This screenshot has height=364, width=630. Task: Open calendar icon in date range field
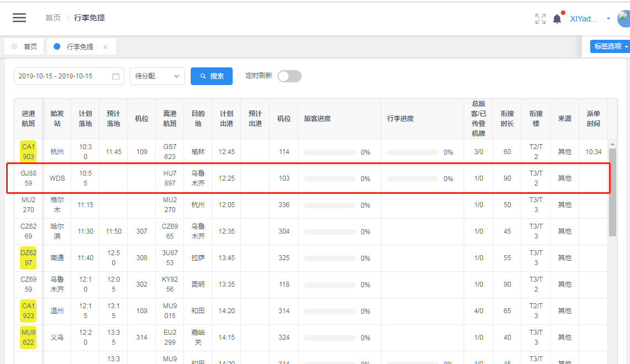pos(116,76)
